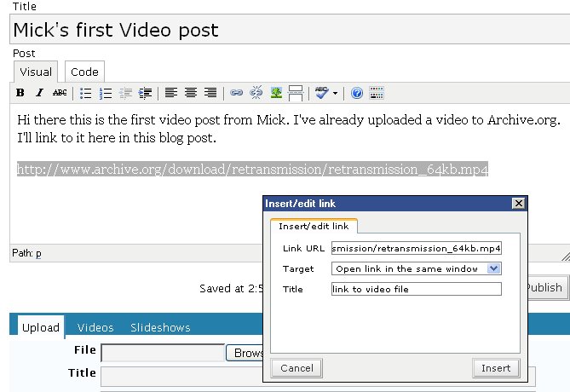Insert a numbered list
570x392 pixels.
[x=106, y=93]
